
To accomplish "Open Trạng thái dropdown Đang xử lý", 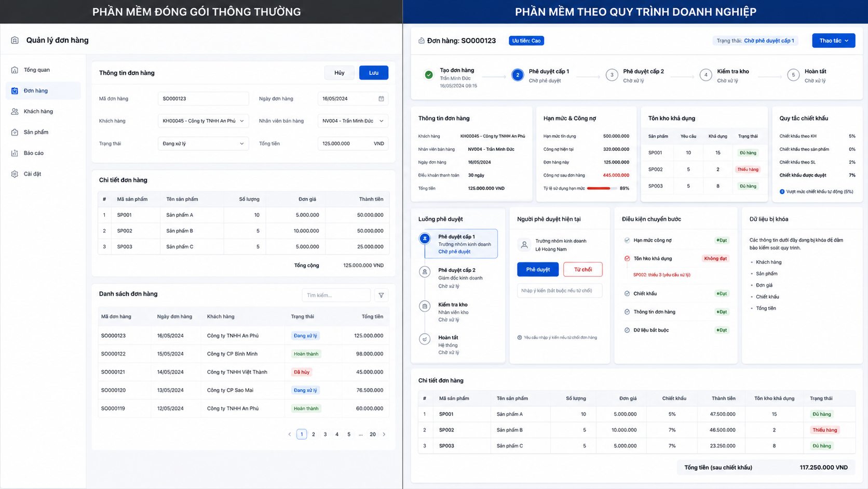I will pyautogui.click(x=203, y=143).
